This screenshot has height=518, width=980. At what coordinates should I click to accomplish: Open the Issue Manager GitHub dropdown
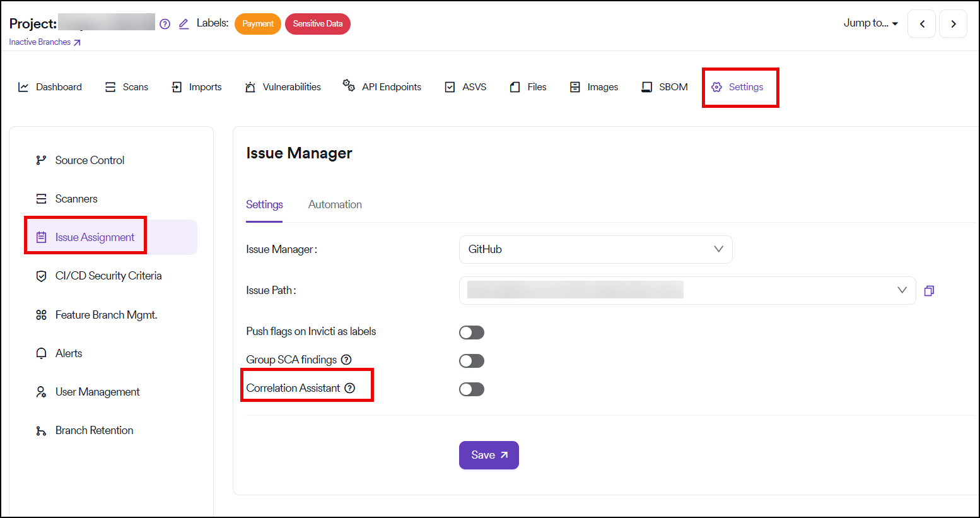click(x=595, y=249)
